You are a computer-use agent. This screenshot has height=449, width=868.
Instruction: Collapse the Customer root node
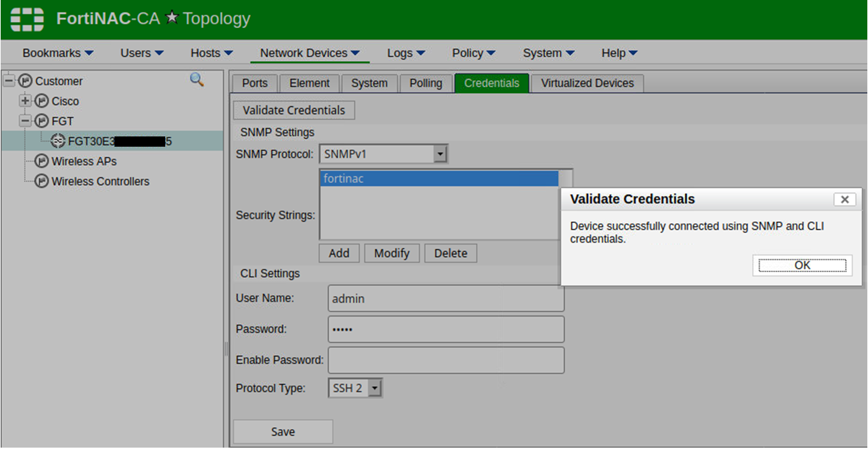9,81
